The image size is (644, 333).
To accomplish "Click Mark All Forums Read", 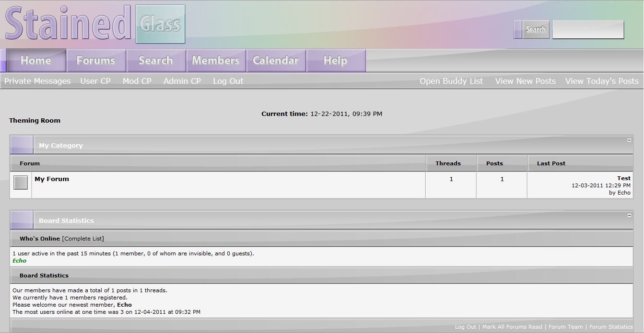I will 512,327.
